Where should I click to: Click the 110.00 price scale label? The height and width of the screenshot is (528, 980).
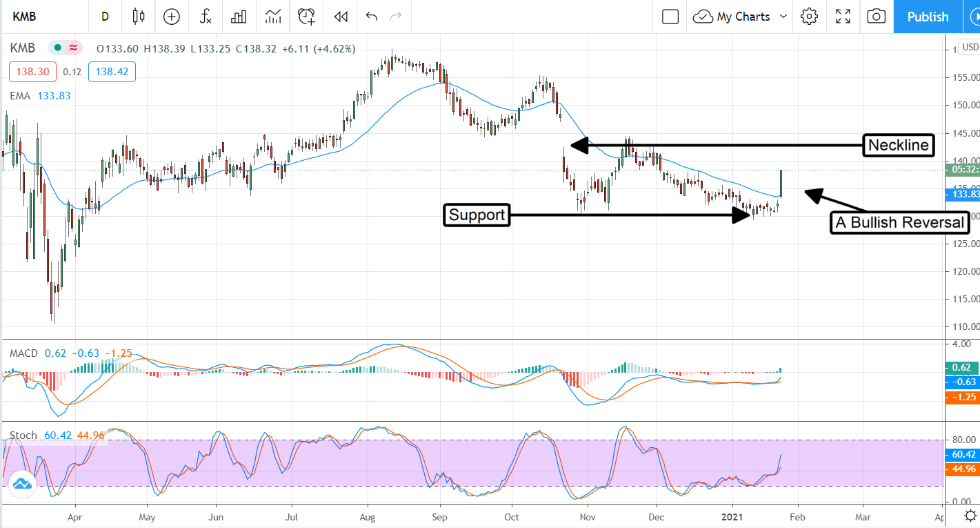pos(966,326)
